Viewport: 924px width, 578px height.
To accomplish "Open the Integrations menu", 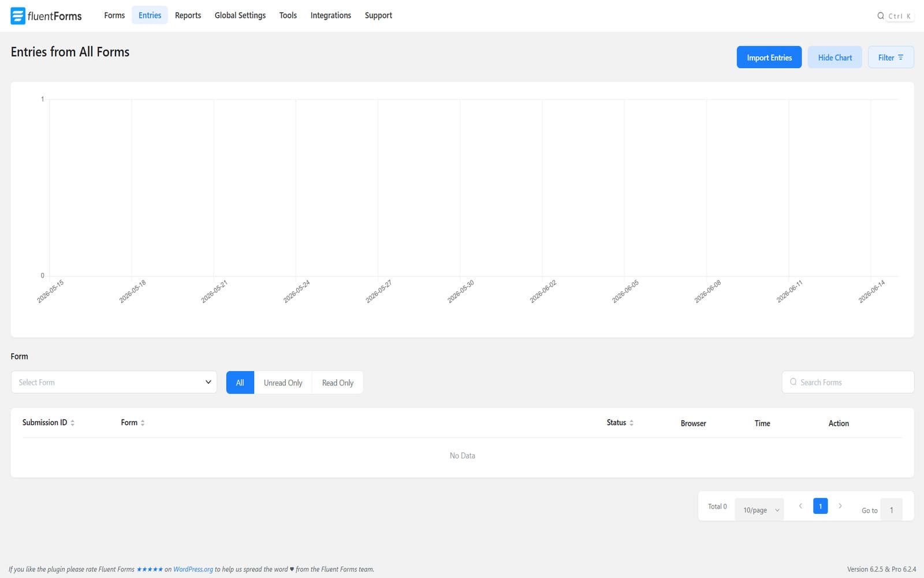I will (331, 16).
